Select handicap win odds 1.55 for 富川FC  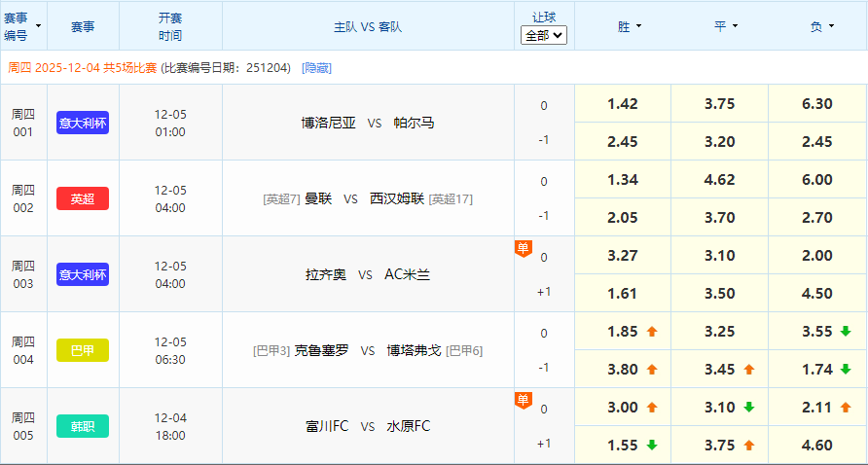click(x=623, y=446)
